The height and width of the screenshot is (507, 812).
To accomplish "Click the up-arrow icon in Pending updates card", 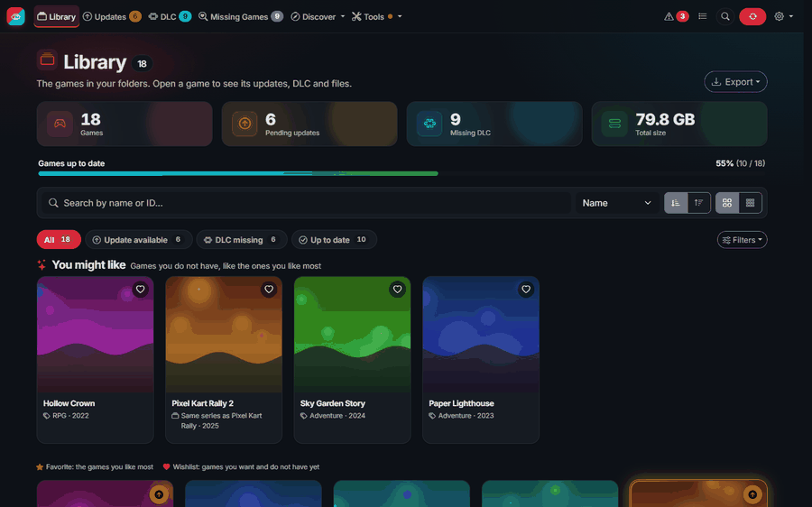I will (245, 124).
